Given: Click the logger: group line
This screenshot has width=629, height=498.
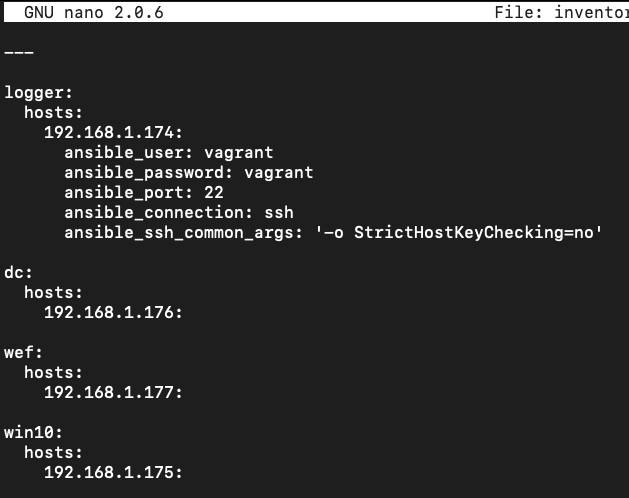Looking at the screenshot, I should [x=39, y=93].
